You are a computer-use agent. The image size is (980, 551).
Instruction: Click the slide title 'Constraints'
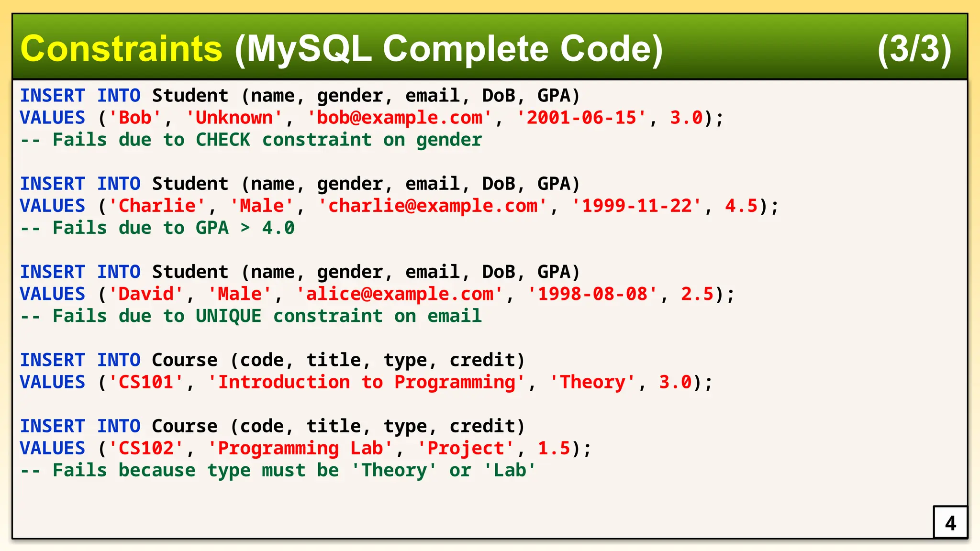pos(122,49)
